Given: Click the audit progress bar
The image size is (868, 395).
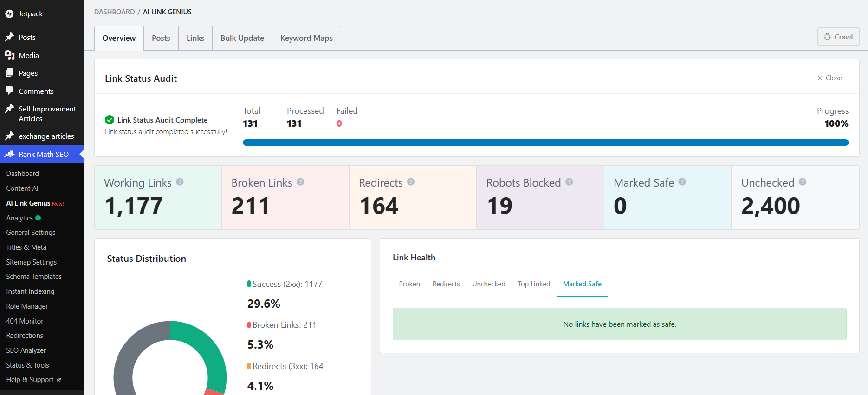Looking at the screenshot, I should [546, 142].
